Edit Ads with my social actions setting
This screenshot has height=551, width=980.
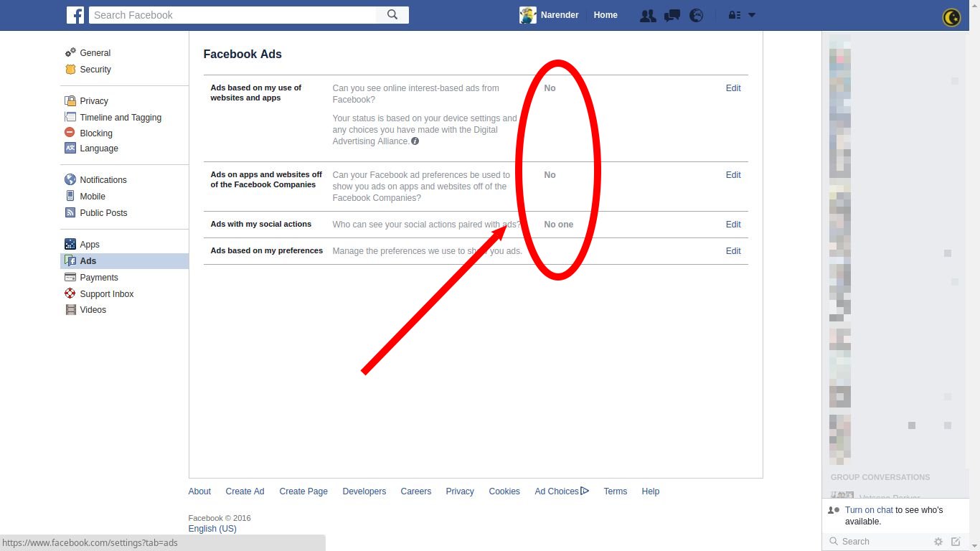point(732,225)
